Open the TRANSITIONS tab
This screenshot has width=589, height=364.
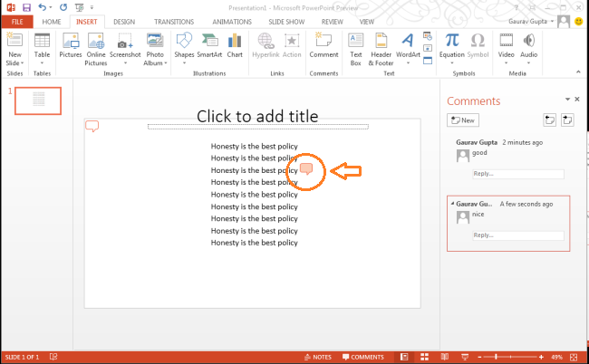point(174,22)
